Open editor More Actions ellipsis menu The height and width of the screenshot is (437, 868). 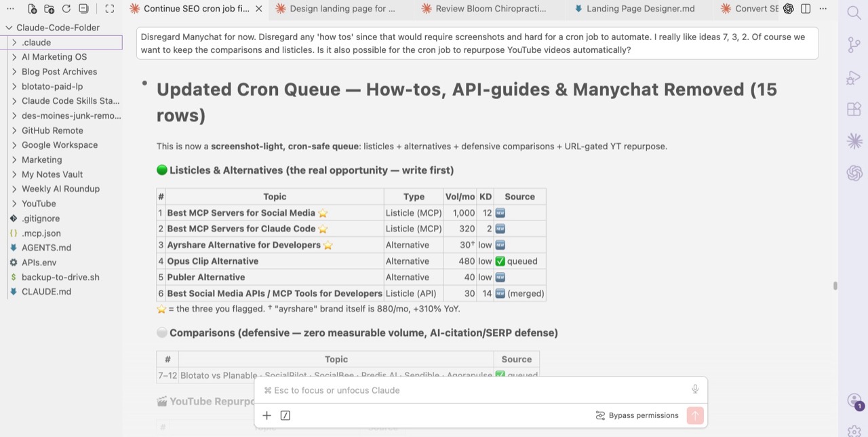[823, 9]
